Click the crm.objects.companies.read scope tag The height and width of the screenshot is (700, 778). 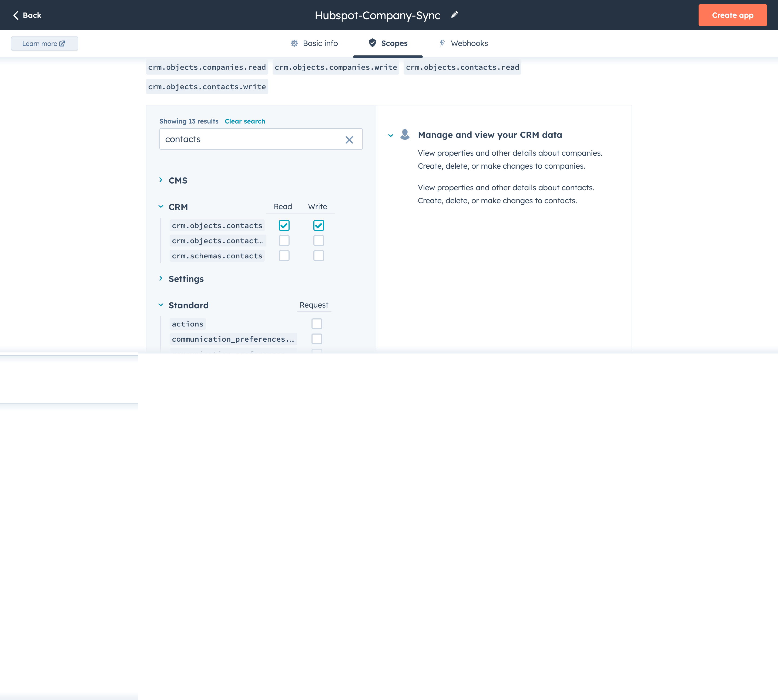(207, 67)
